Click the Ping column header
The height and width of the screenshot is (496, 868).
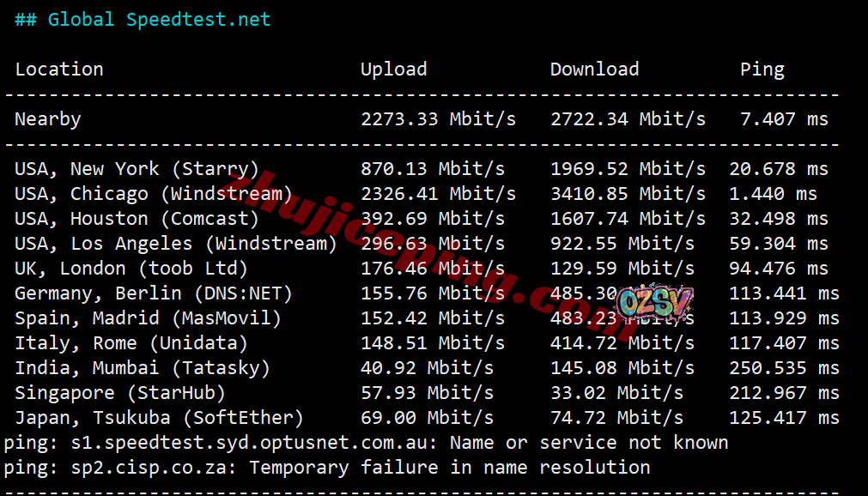pyautogui.click(x=762, y=70)
